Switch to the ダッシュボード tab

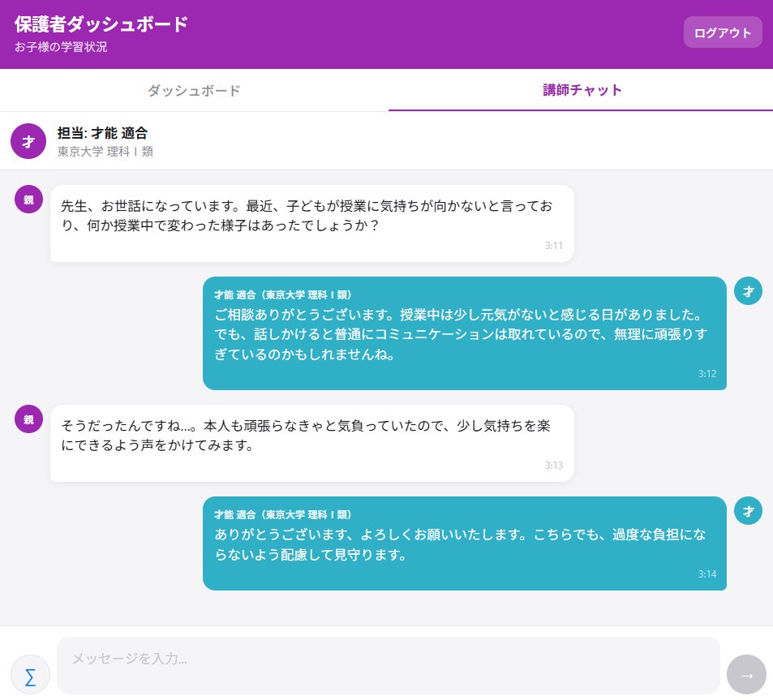click(x=193, y=91)
